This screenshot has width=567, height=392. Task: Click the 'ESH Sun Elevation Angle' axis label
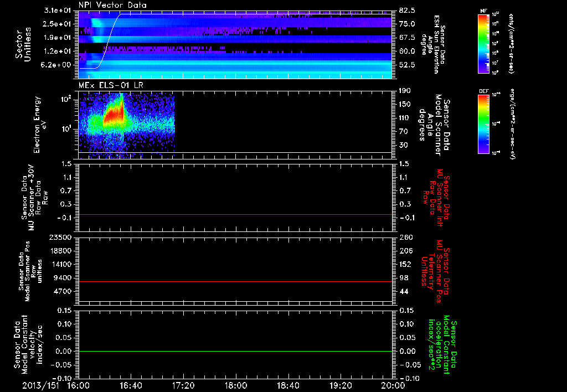pyautogui.click(x=433, y=44)
